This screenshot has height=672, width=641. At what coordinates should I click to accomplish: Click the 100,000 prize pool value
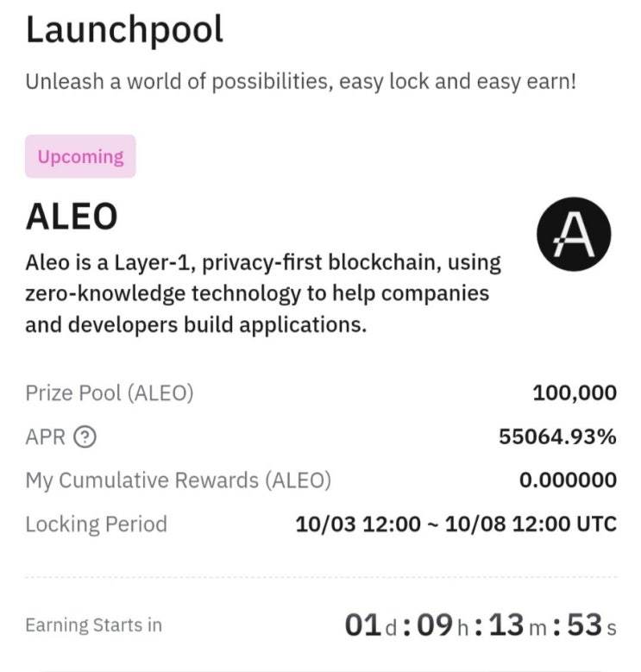575,393
